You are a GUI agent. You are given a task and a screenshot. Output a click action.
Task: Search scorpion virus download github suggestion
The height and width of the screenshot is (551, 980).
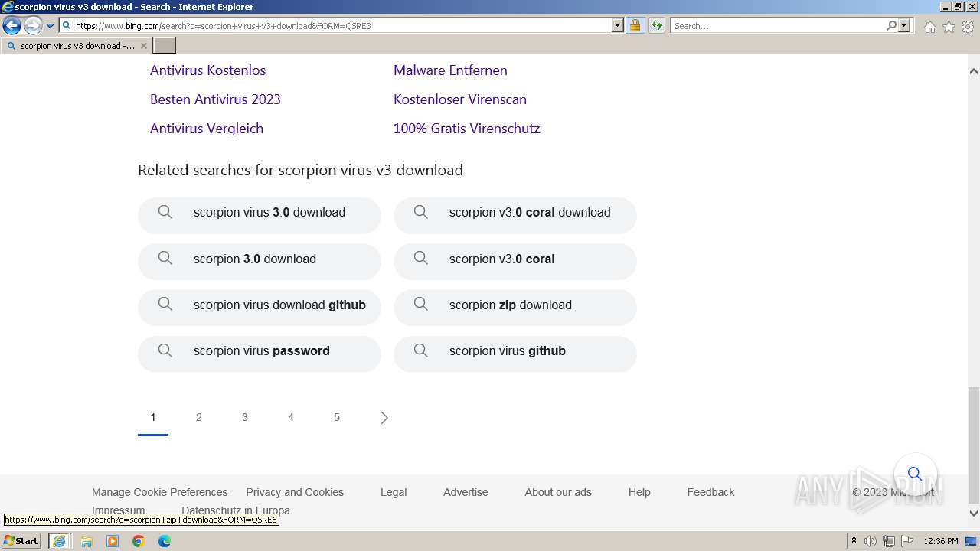pos(260,307)
